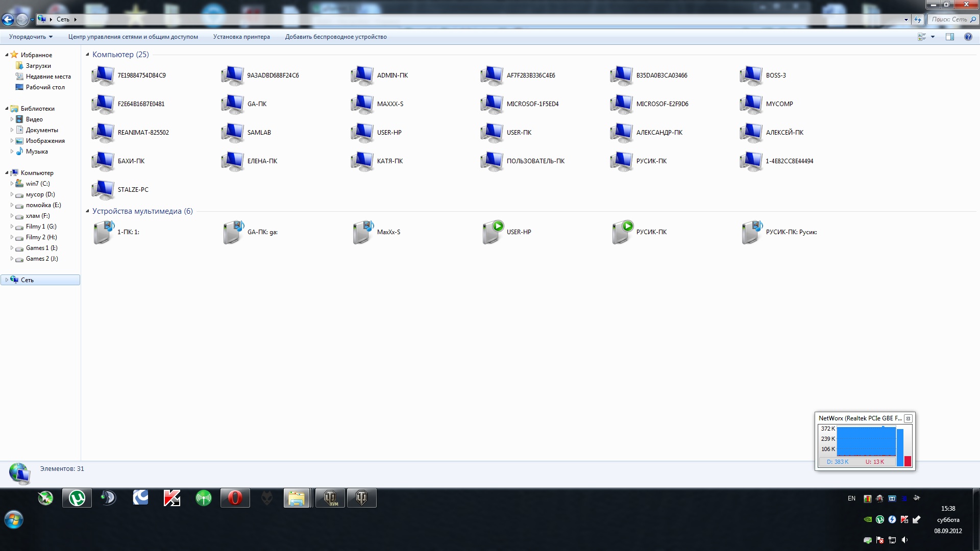Image resolution: width=980 pixels, height=551 pixels.
Task: Collapse the Компьютер (25) group
Action: (x=87, y=55)
